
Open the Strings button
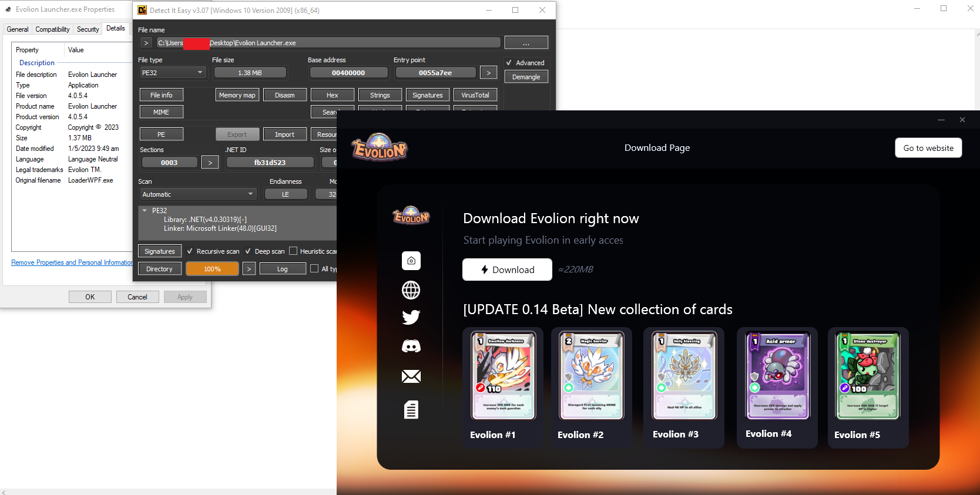tap(380, 95)
